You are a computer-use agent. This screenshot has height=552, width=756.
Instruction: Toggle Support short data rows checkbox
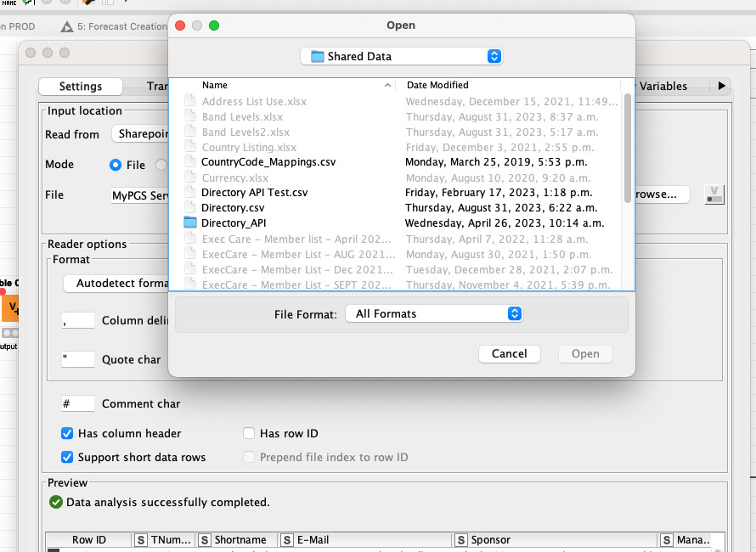[x=67, y=457]
